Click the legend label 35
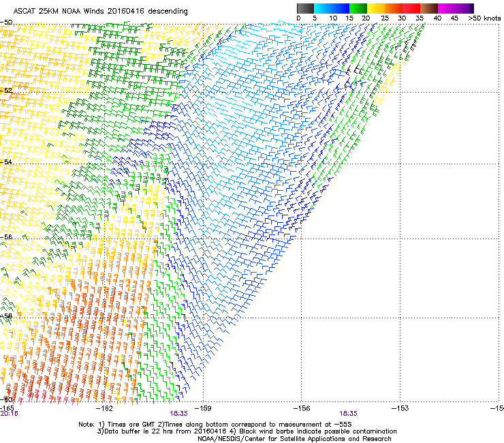504x443 pixels. point(420,18)
